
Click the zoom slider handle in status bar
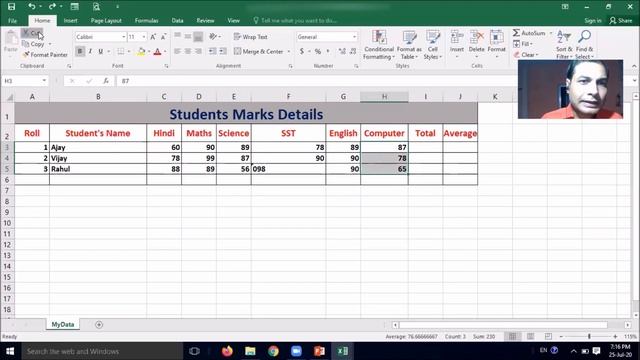[589, 336]
